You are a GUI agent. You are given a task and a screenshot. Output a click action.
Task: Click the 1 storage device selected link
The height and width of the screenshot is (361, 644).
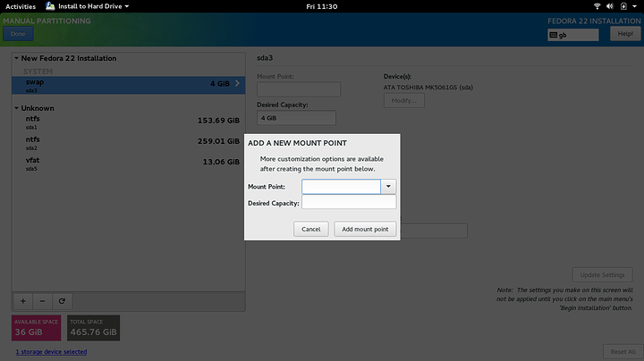pos(51,352)
